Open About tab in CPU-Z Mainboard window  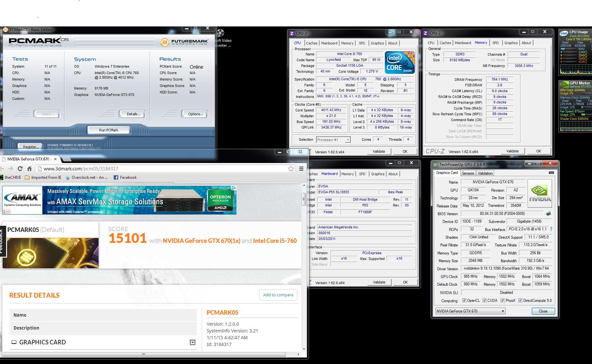coord(393,174)
